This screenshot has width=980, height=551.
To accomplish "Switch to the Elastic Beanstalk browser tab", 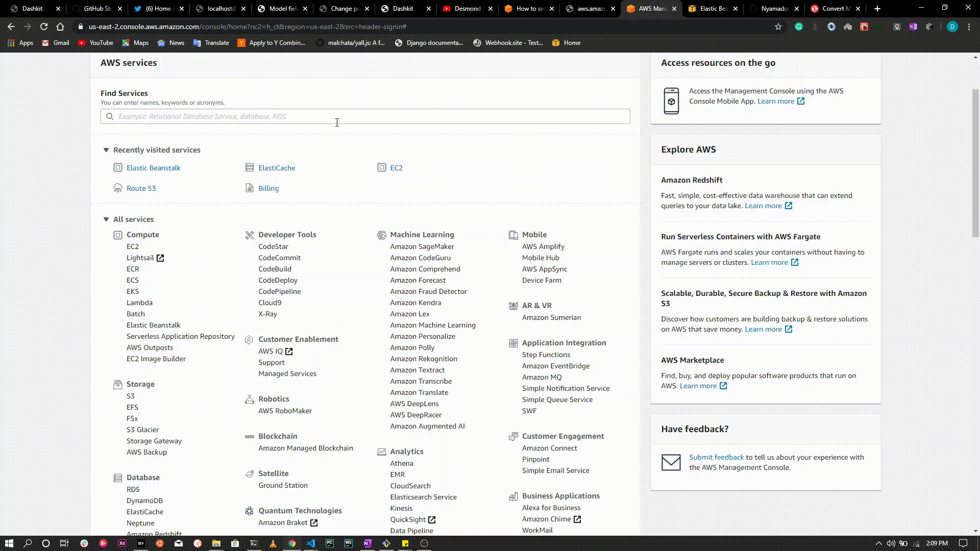I will 713,9.
